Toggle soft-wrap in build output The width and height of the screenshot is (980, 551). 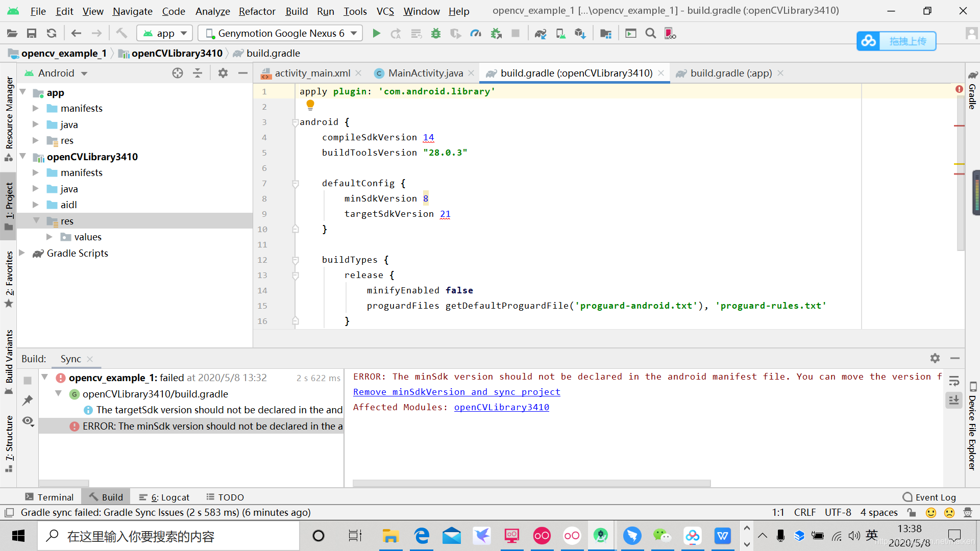click(x=954, y=381)
